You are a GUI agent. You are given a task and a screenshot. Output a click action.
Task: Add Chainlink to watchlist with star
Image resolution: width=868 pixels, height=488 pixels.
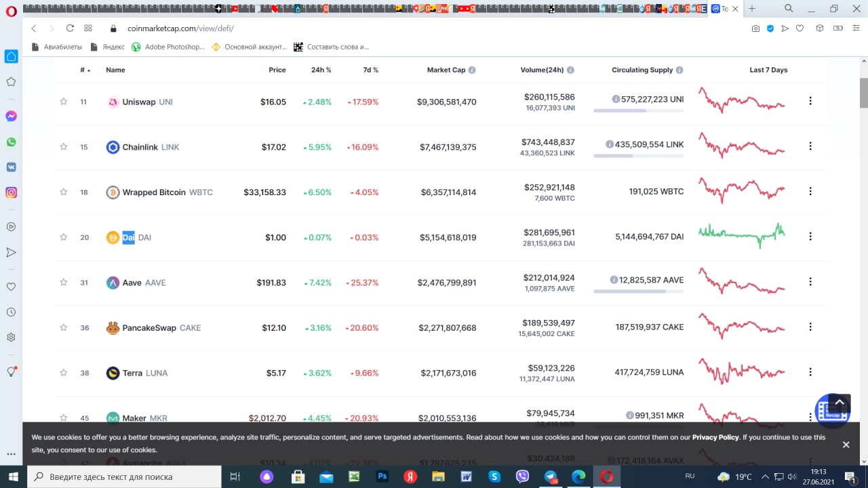(x=64, y=146)
